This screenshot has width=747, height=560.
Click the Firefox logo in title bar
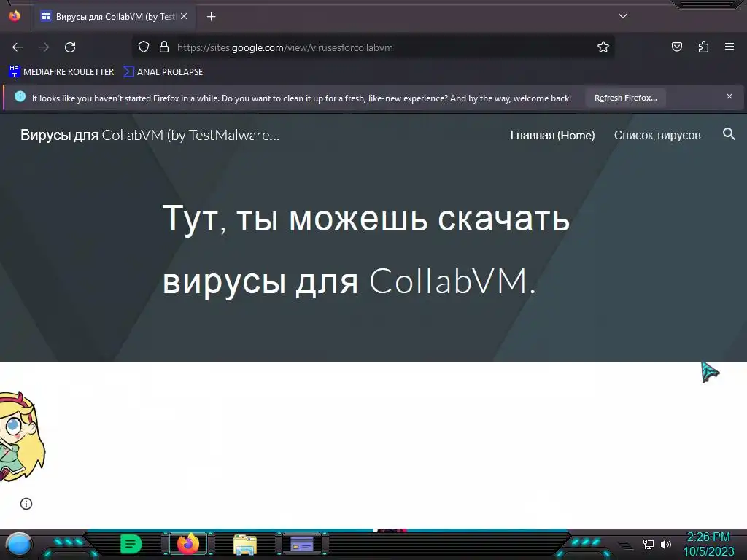pyautogui.click(x=15, y=16)
